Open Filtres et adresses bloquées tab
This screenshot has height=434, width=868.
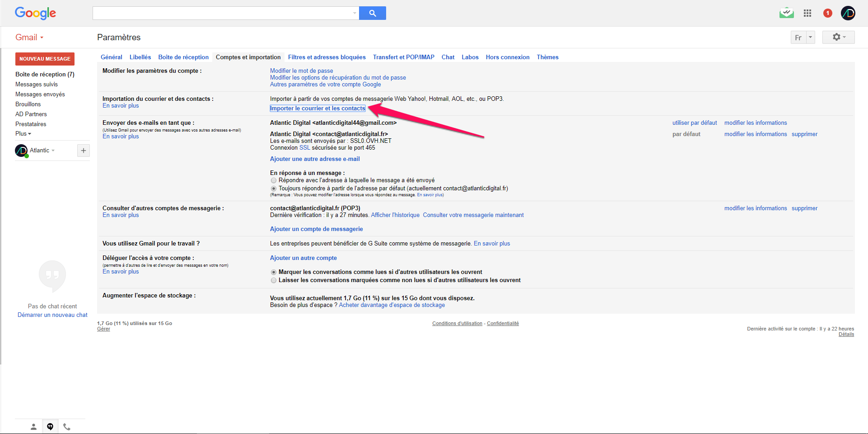pos(327,57)
